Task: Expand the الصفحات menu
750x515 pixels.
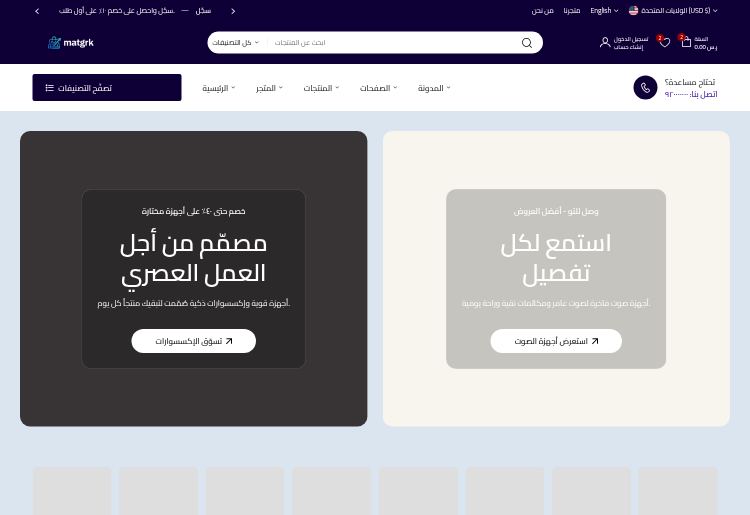Action: tap(378, 88)
